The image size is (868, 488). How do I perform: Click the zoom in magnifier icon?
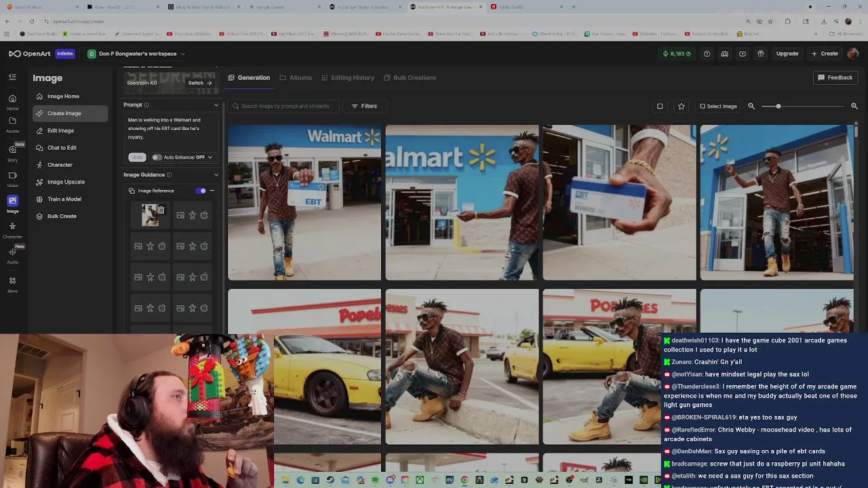point(854,106)
